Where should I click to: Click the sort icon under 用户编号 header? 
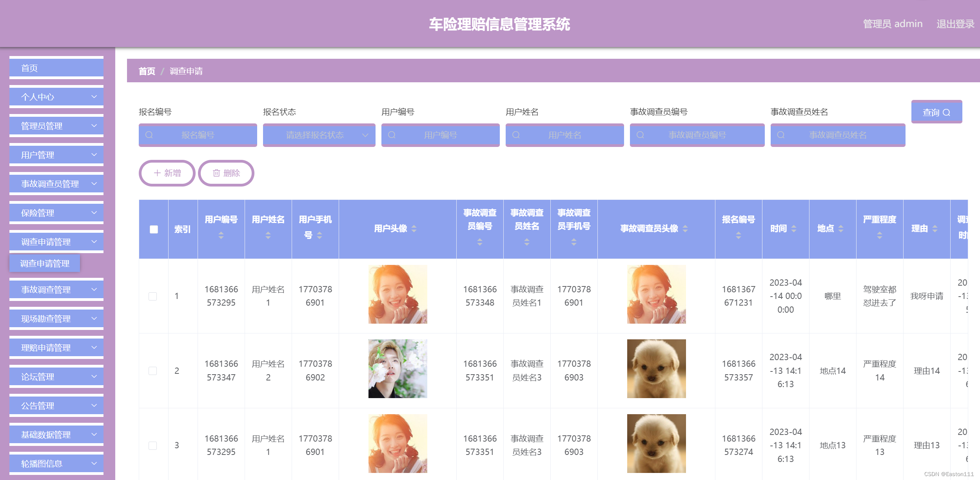coord(221,235)
